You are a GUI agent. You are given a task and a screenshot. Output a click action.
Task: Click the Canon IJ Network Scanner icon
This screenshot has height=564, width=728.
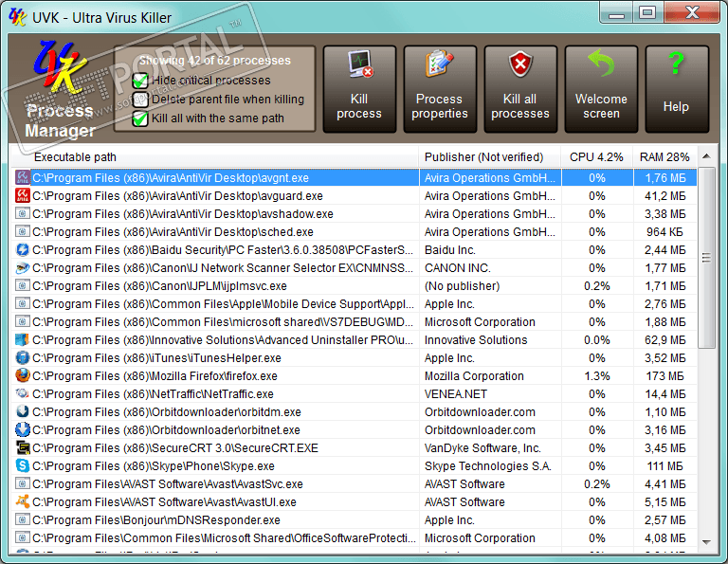[x=23, y=268]
